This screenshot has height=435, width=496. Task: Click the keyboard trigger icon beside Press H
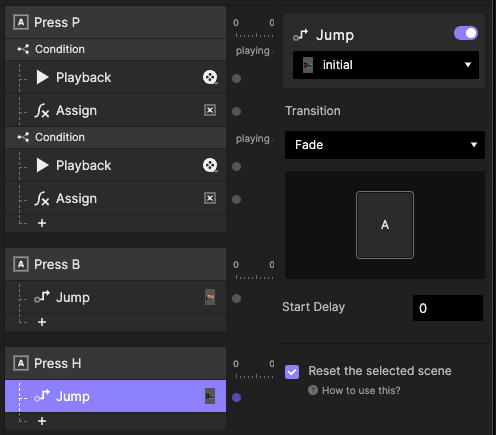pos(21,363)
